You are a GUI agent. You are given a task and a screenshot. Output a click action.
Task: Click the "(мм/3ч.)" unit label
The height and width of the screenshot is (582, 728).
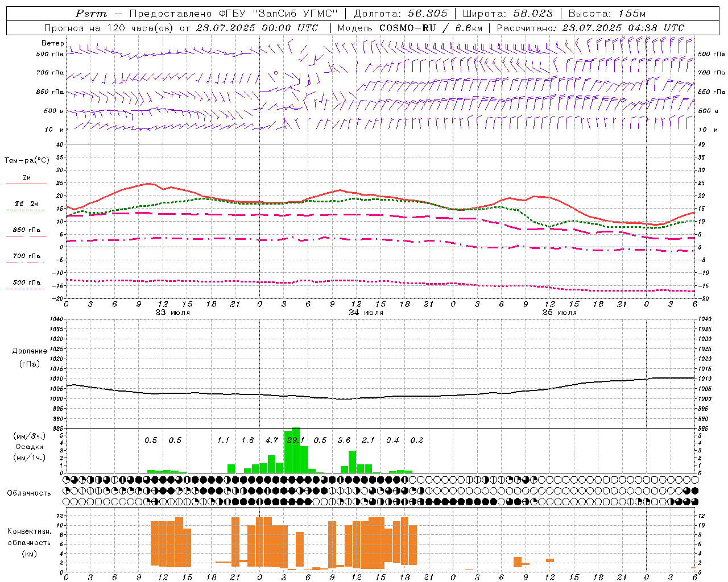(30, 436)
